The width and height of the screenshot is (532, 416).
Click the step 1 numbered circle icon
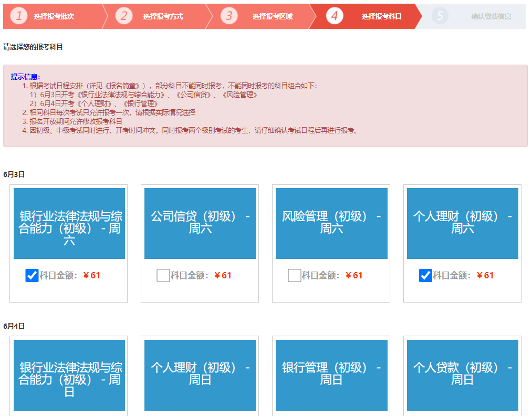coord(18,16)
